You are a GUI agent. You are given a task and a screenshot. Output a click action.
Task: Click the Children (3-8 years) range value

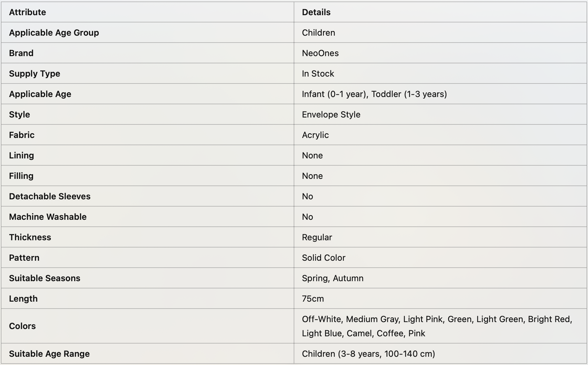(368, 354)
